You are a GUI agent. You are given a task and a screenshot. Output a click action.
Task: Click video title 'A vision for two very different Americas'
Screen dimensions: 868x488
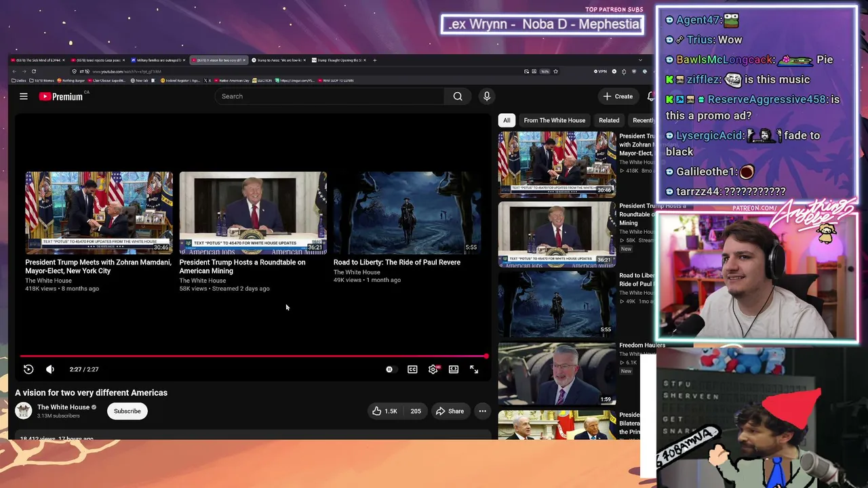92,392
